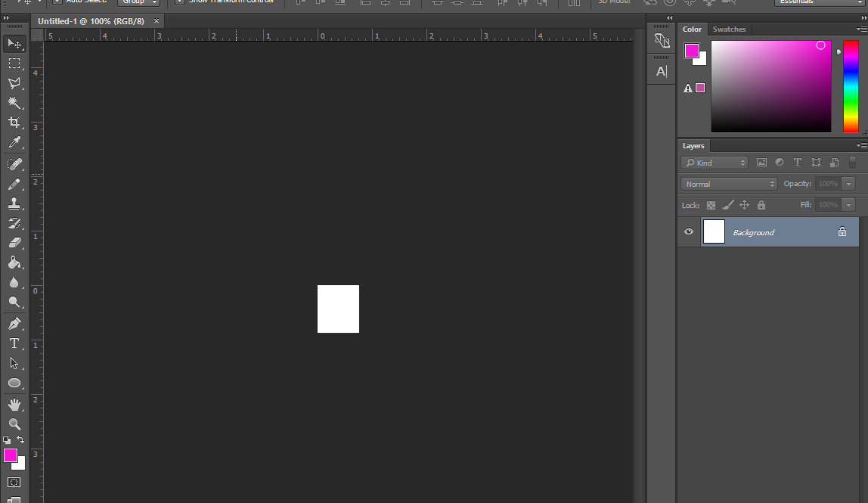The width and height of the screenshot is (868, 503).
Task: Select the Brush tool
Action: 14,184
